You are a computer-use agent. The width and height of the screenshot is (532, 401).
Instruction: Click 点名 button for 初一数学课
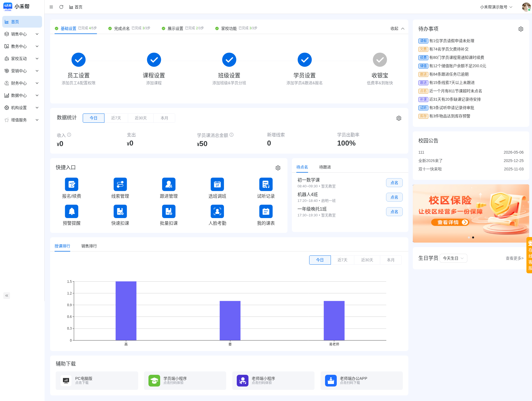tap(394, 183)
